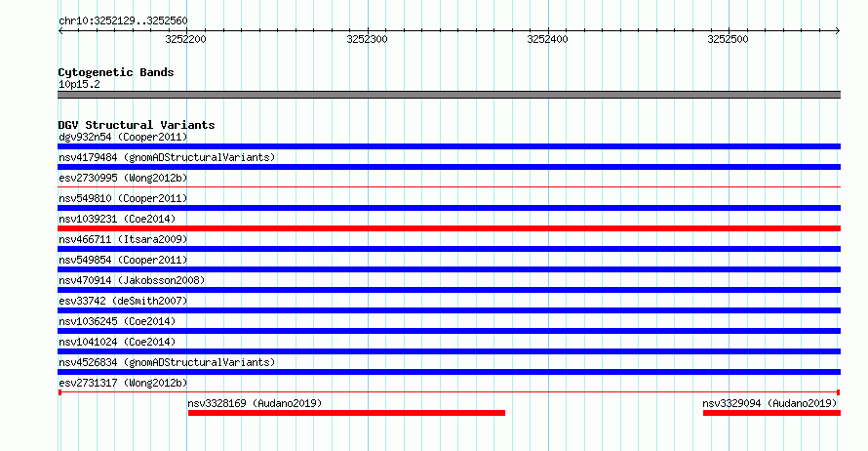
Task: Click the red bar under nsv3329094
Action: (x=771, y=413)
